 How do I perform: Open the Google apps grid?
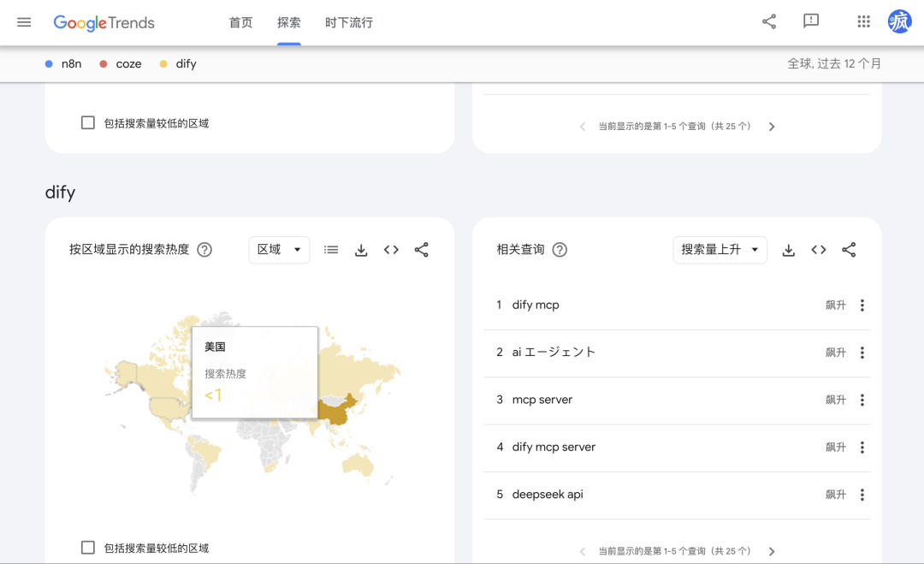pyautogui.click(x=863, y=22)
